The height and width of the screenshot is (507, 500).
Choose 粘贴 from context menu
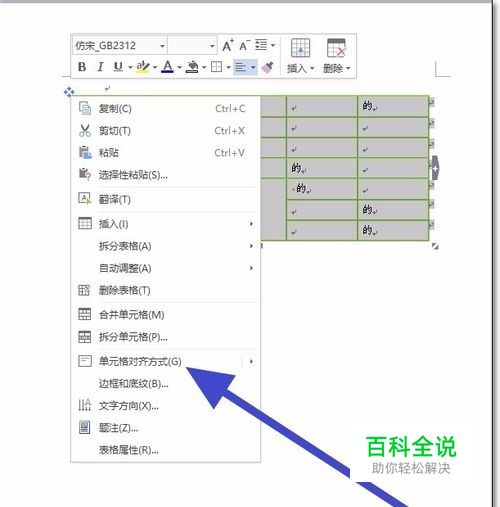pos(165,153)
